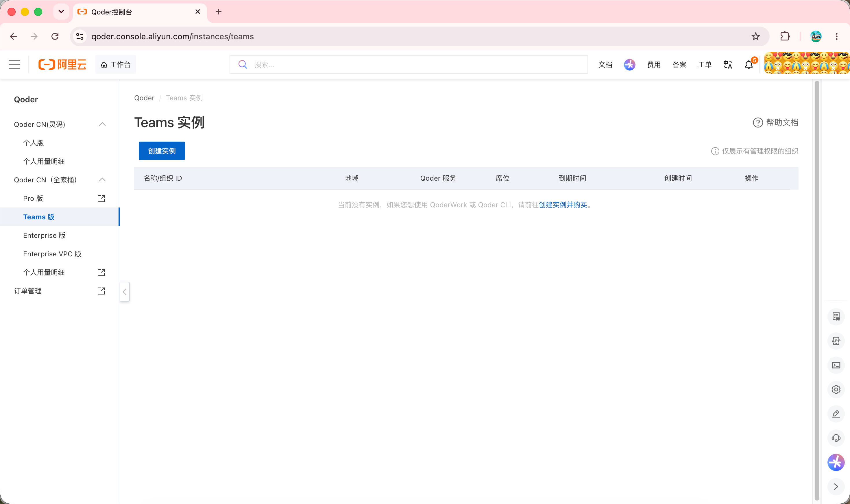Screen dimensions: 850x504
Task: Go back to previous page
Action: (14, 36)
